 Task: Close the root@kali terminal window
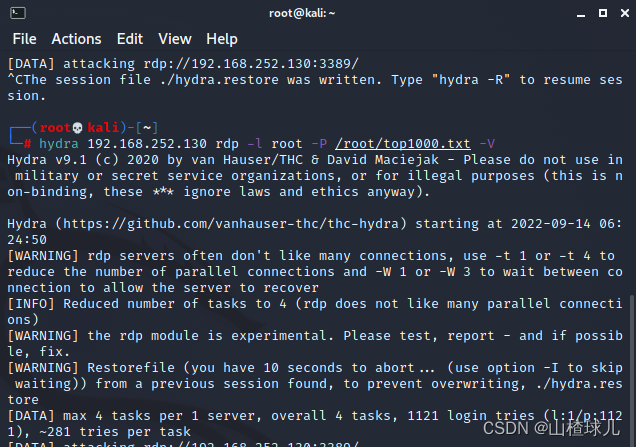625,13
